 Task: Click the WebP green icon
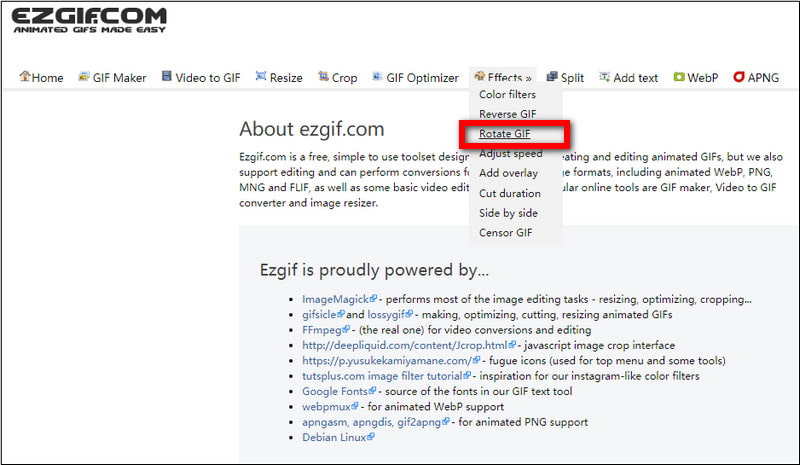(x=679, y=77)
